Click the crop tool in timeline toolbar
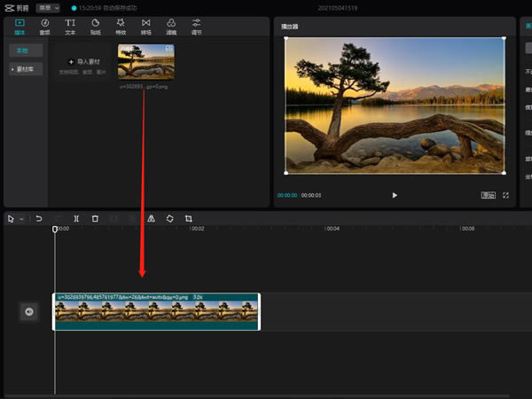Image resolution: width=532 pixels, height=399 pixels. point(189,218)
